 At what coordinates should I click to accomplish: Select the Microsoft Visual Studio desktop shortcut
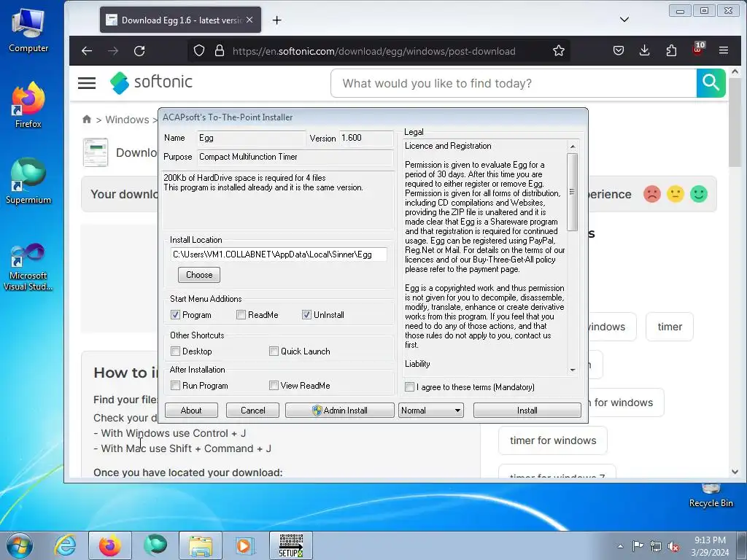click(28, 267)
